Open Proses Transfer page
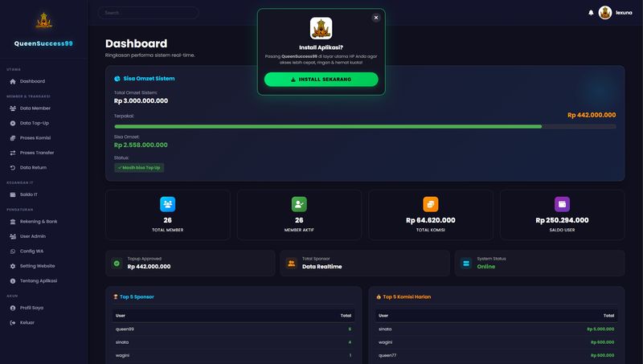 37,153
